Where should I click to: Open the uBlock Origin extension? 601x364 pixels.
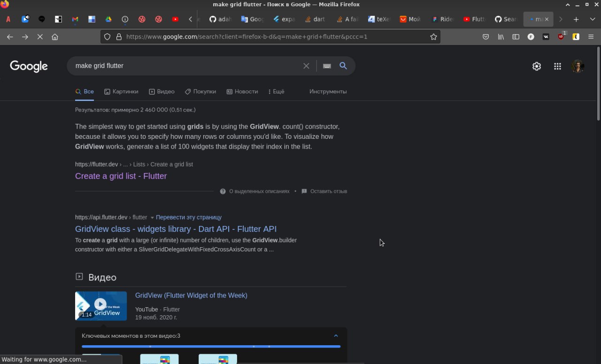(561, 36)
